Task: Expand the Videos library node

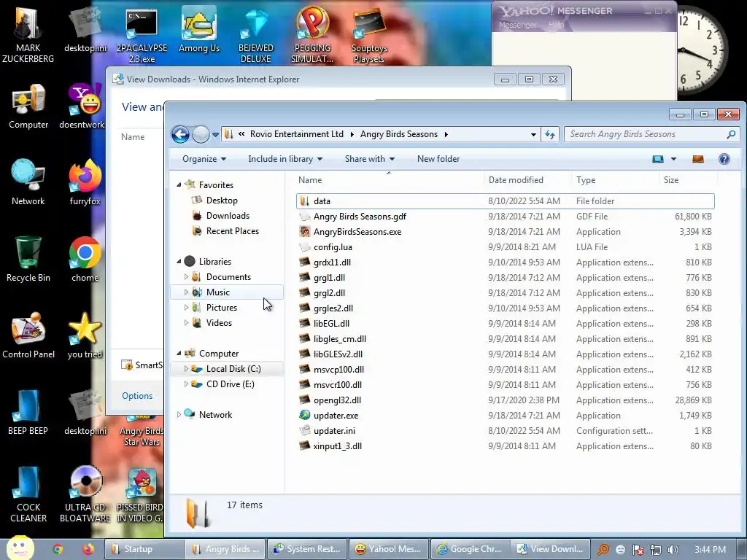Action: tap(186, 322)
